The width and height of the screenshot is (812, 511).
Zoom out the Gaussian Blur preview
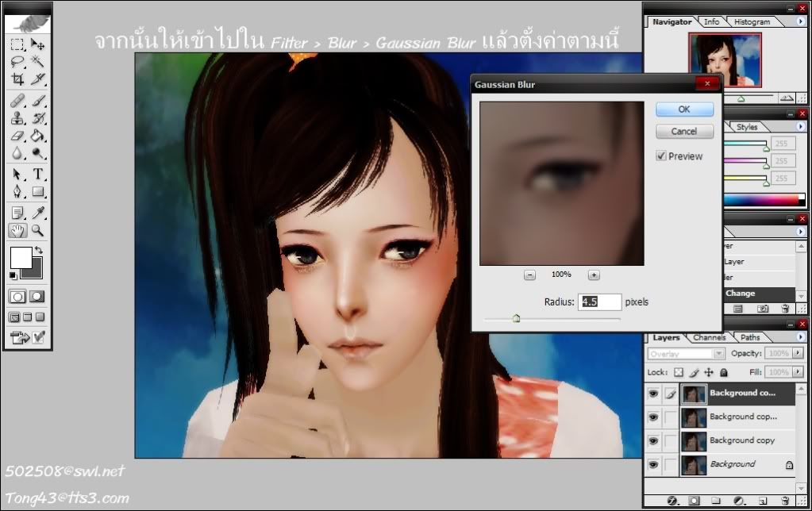[529, 275]
